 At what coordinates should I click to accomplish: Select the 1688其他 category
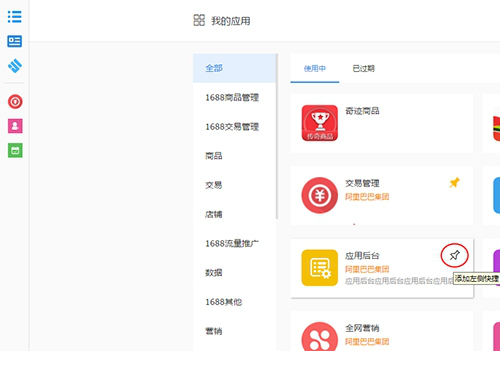tap(234, 302)
